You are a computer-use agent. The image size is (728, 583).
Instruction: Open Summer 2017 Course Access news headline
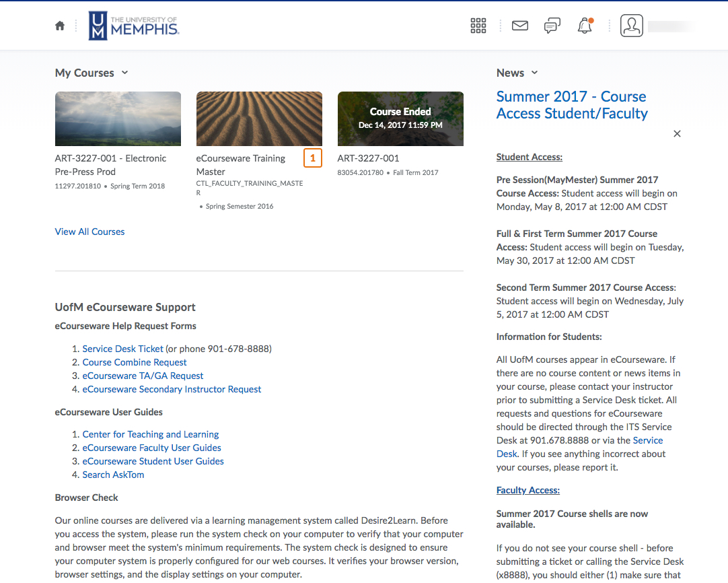coord(571,105)
